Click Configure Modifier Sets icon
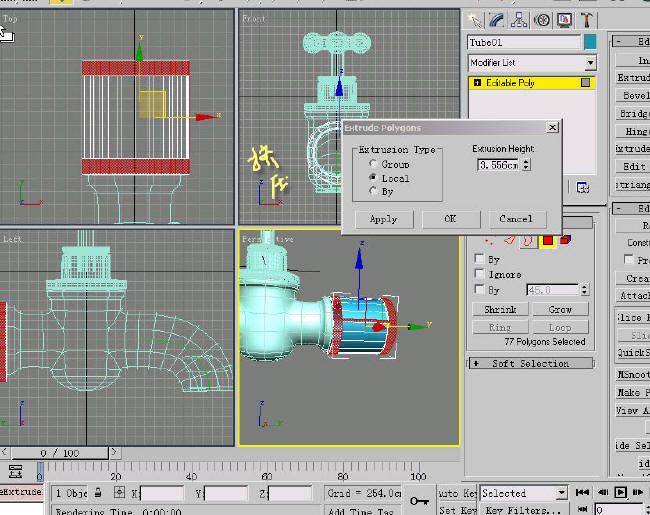Image resolution: width=650 pixels, height=515 pixels. [x=583, y=188]
